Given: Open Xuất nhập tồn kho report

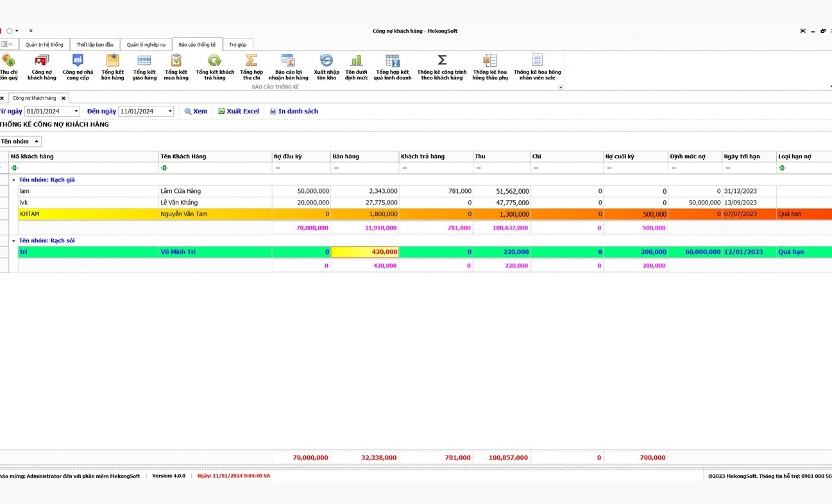Looking at the screenshot, I should point(327,67).
